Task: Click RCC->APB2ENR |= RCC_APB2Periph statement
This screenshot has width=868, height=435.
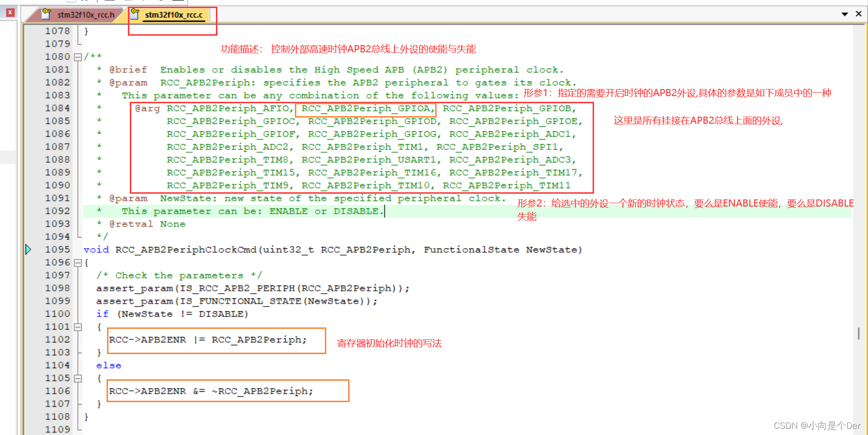Action: pos(208,340)
